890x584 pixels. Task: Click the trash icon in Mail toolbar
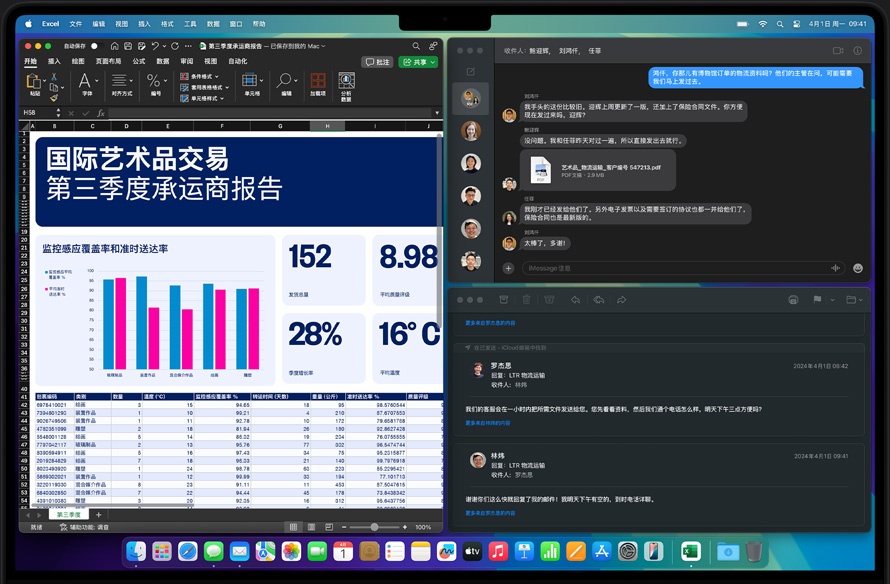[x=527, y=299]
